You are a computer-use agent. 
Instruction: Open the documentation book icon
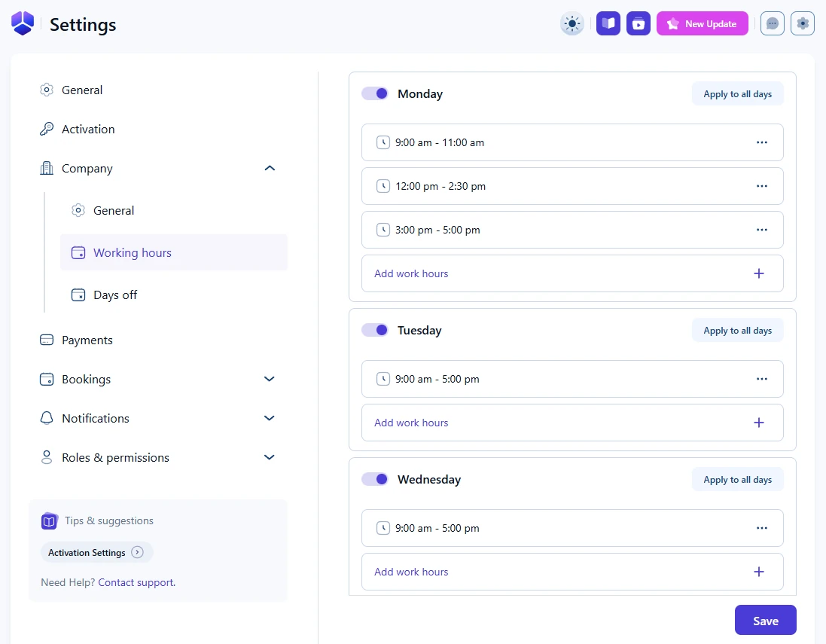608,24
